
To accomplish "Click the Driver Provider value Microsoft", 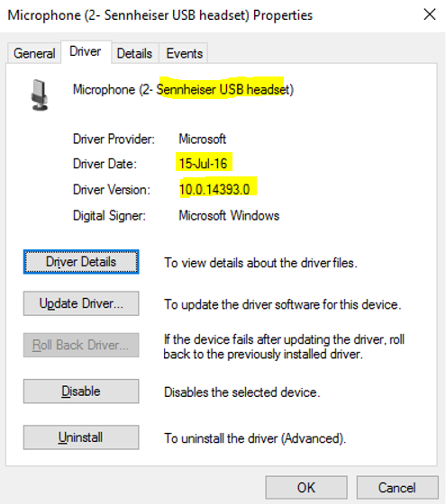I will tap(203, 139).
